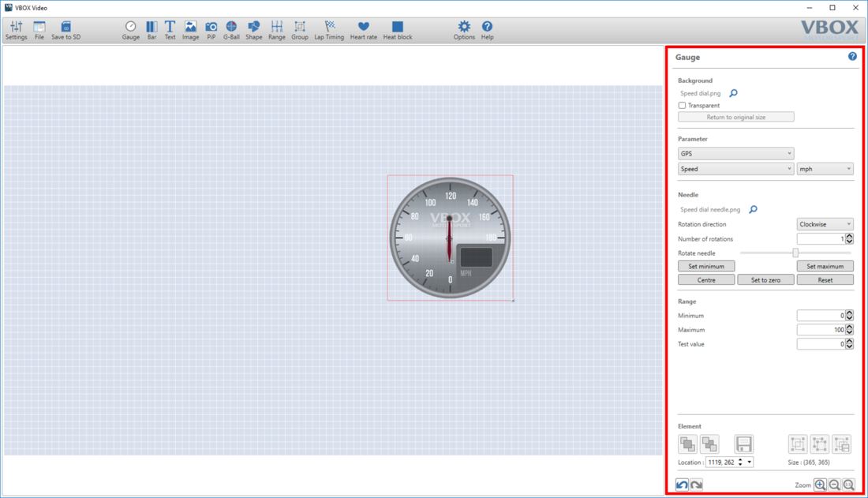Add a Bar element
This screenshot has width=868, height=498.
click(x=152, y=30)
